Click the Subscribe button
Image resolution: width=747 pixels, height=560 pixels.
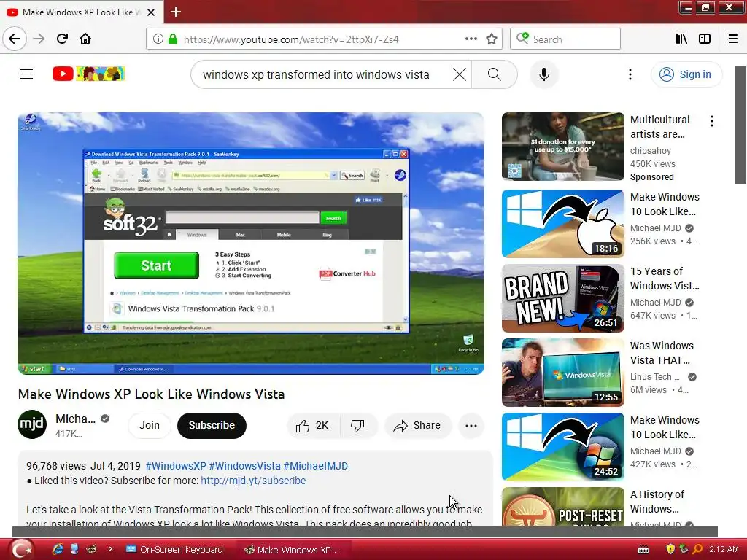point(212,425)
